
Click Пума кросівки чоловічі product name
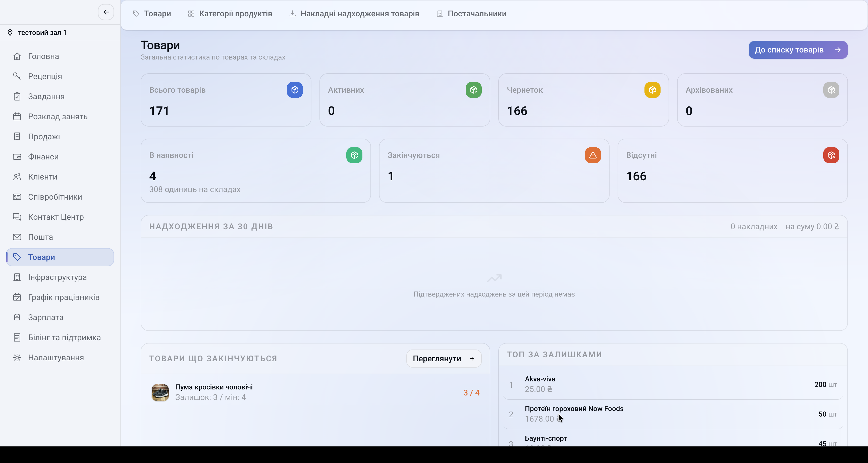click(214, 387)
